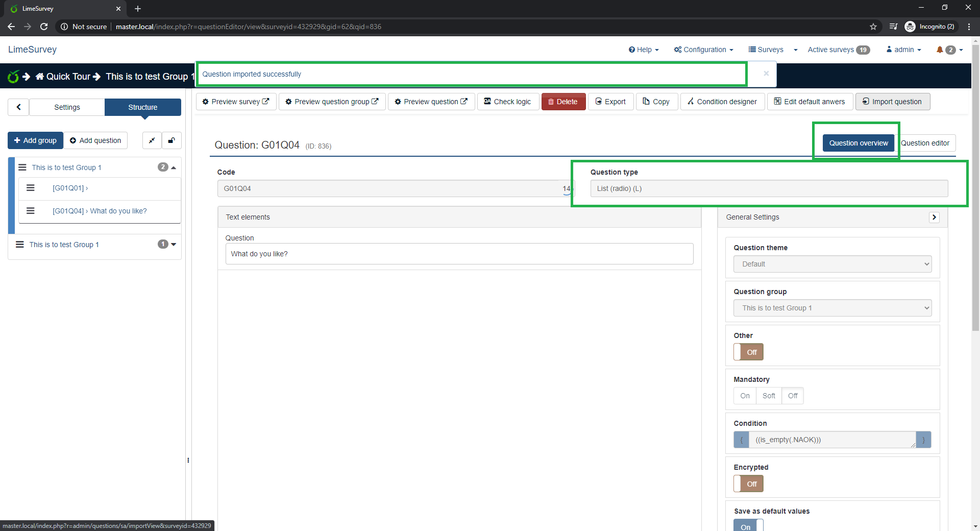This screenshot has width=980, height=531.
Task: Click the red Delete button
Action: [563, 102]
